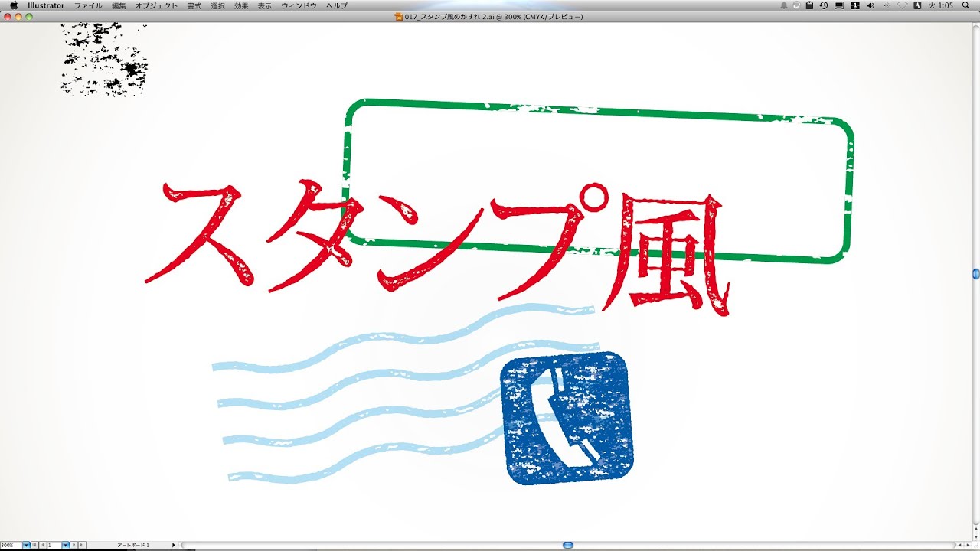Select the blue telephone stamp icon
This screenshot has height=551, width=980.
click(567, 418)
